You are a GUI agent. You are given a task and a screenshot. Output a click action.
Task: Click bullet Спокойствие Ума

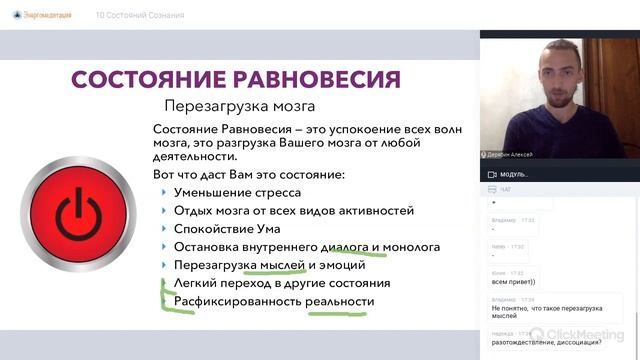coord(227,229)
